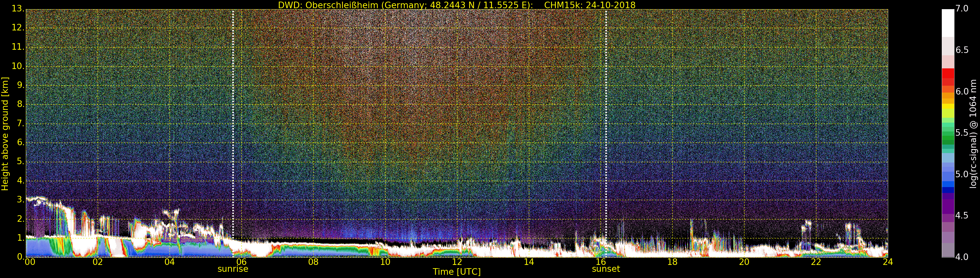Screen dimensions: 980x278
Task: Click the sunrise label below the time axis
Action: pyautogui.click(x=233, y=269)
